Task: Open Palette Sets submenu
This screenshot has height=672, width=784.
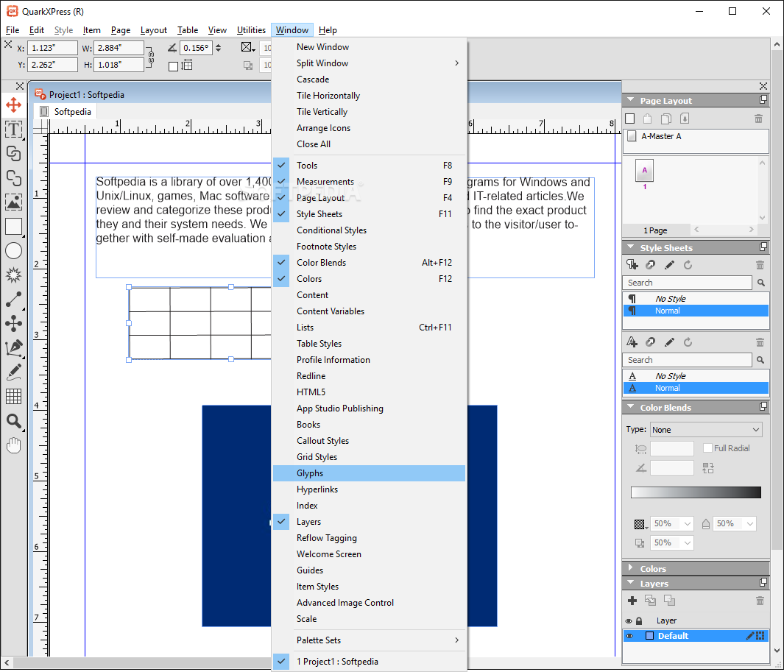Action: pyautogui.click(x=369, y=640)
